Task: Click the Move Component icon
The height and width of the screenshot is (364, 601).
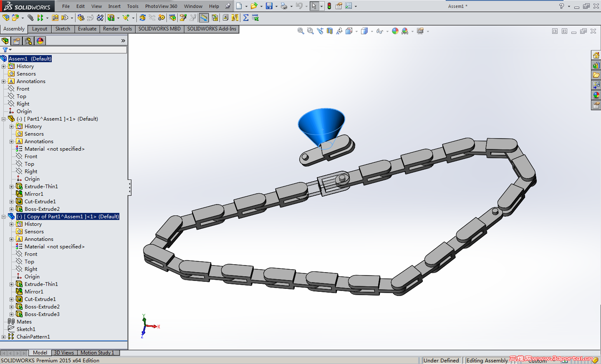Action: 65,18
